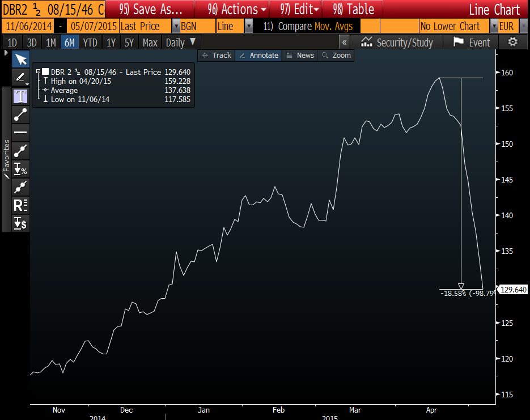530x420 pixels.
Task: Select the 5Y range tab
Action: pyautogui.click(x=129, y=43)
